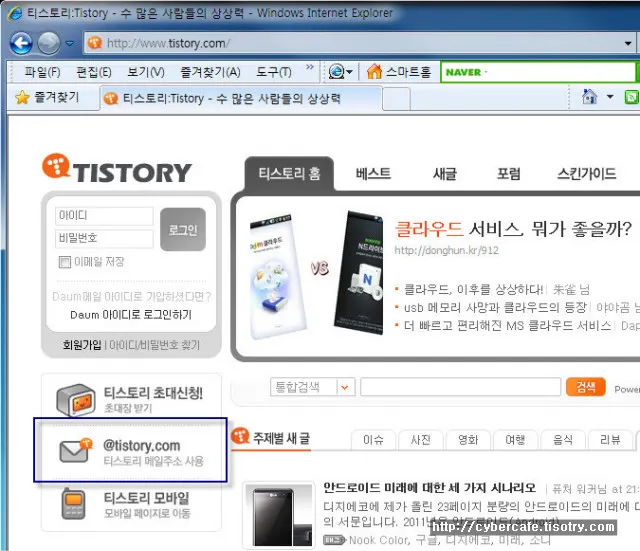Click the 티스토리 초대신청 invitation box icon
The height and width of the screenshot is (551, 640).
[x=76, y=400]
